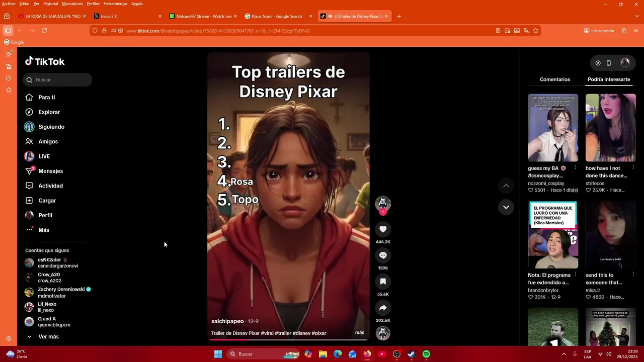644x362 pixels.
Task: Click the TikTok Buscar search field
Action: tap(57, 79)
